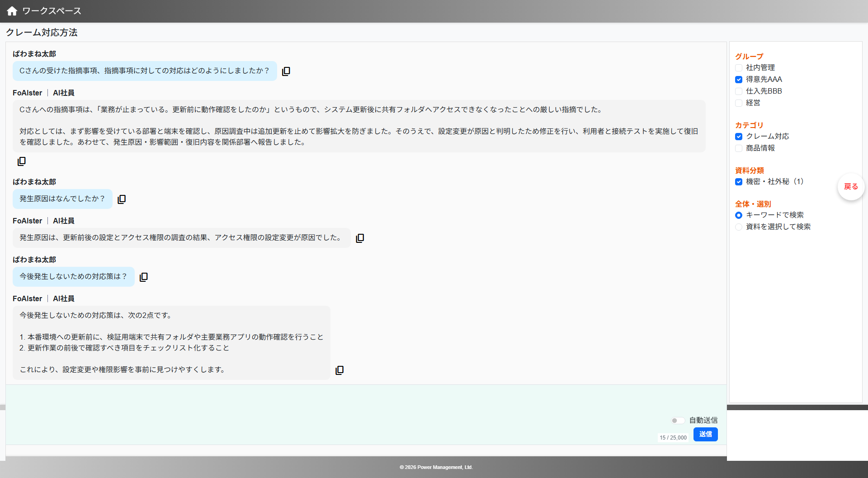Click the round 戻る button
Screen dimensions: 868x478
851,187
